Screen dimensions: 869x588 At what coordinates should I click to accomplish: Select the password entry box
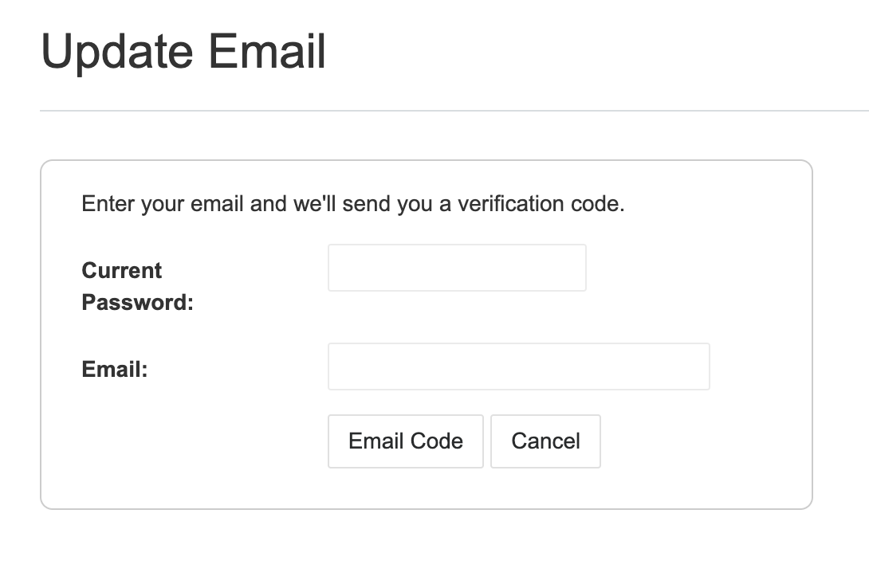pos(457,268)
